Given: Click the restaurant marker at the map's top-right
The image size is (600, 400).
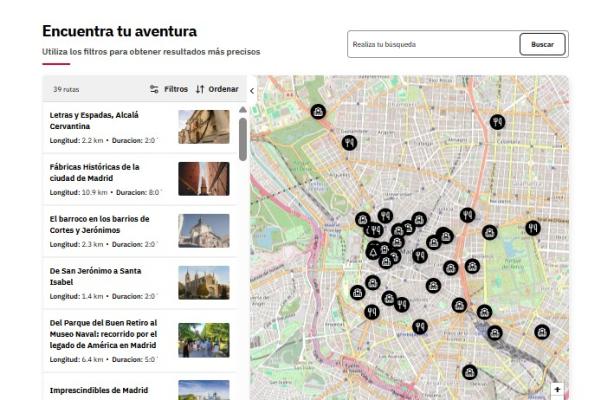Looking at the screenshot, I should (x=497, y=122).
